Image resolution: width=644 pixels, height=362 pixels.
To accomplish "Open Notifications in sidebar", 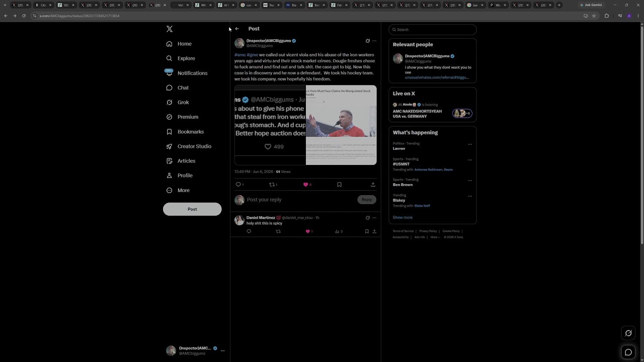I will (x=186, y=73).
